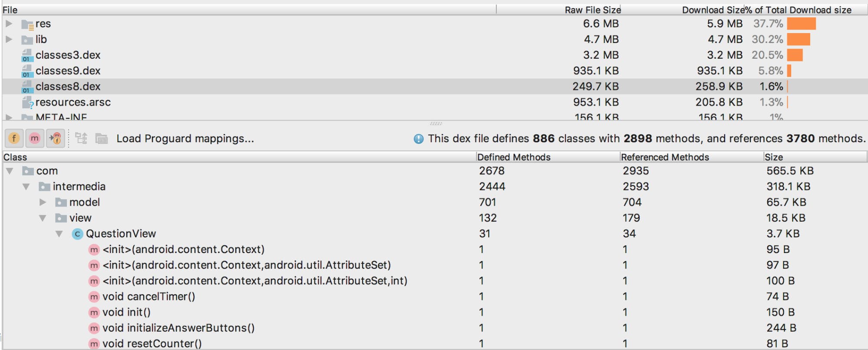Image resolution: width=868 pixels, height=350 pixels.
Task: Select classes8.dex file icon
Action: point(27,87)
